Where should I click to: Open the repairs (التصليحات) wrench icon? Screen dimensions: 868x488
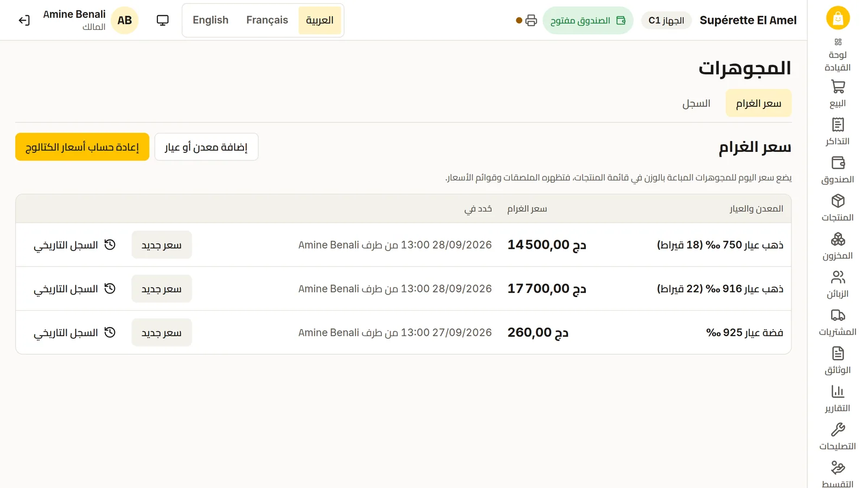point(838,436)
